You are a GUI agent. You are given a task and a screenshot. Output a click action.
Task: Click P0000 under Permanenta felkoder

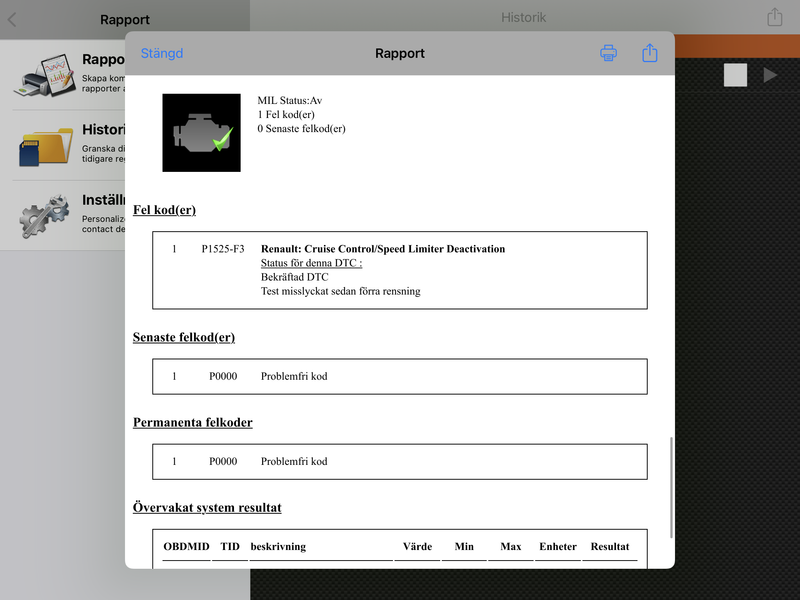point(223,461)
